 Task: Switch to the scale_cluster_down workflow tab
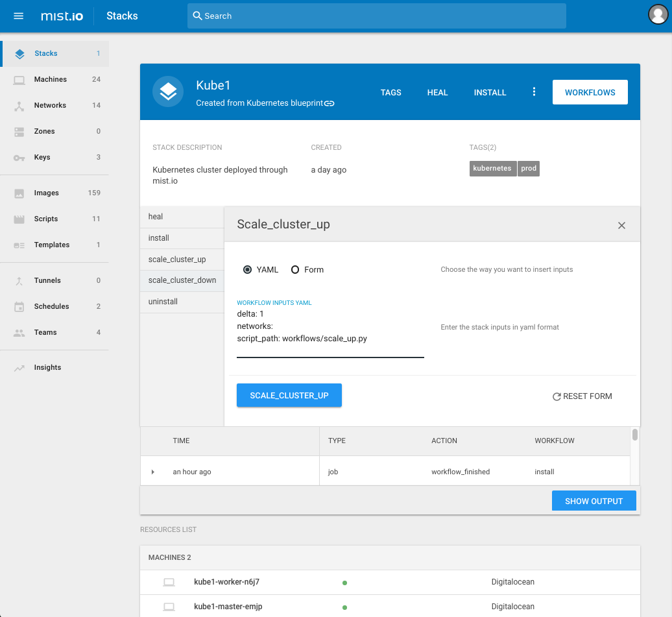pos(182,280)
